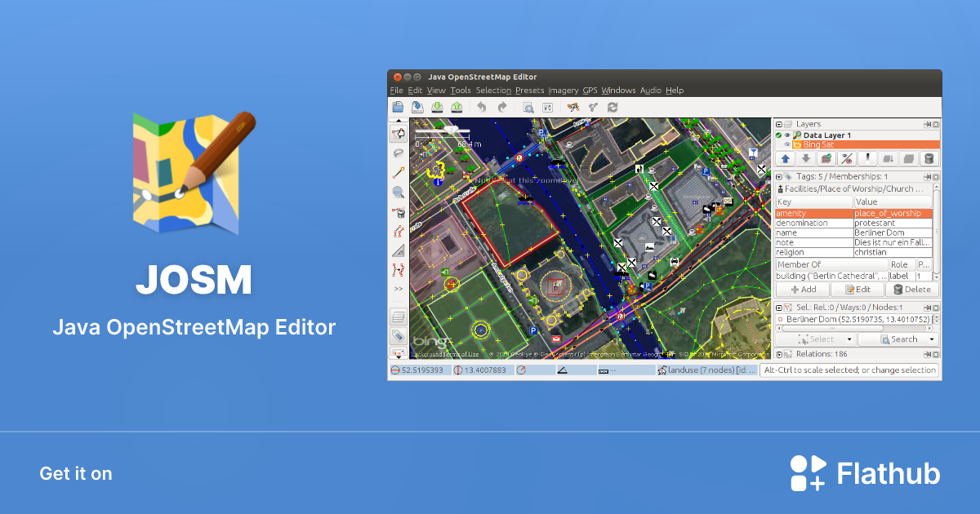Click the Download map data icon
Viewport: 980px width, 514px height.
point(437,107)
